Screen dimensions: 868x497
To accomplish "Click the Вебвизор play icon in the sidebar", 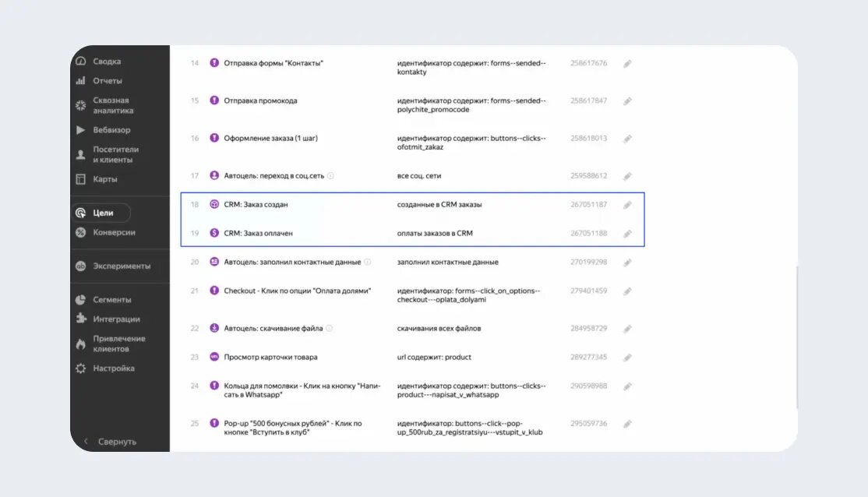I will pos(80,130).
